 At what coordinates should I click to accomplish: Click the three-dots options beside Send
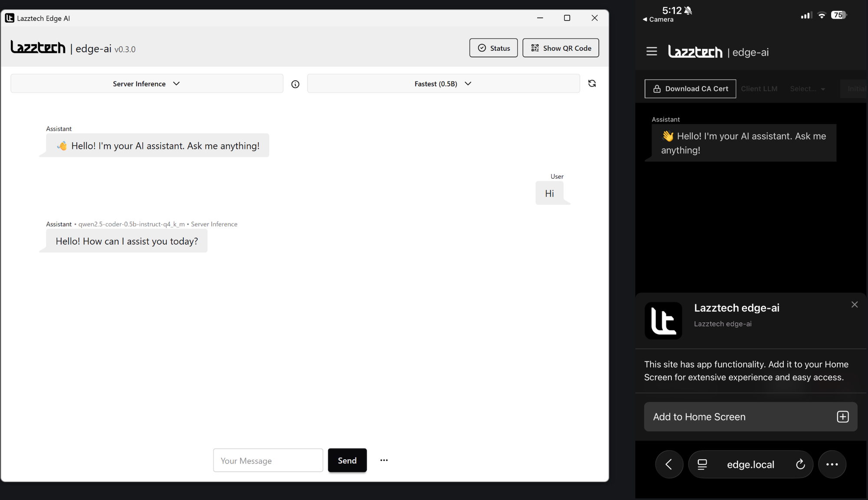(x=384, y=460)
